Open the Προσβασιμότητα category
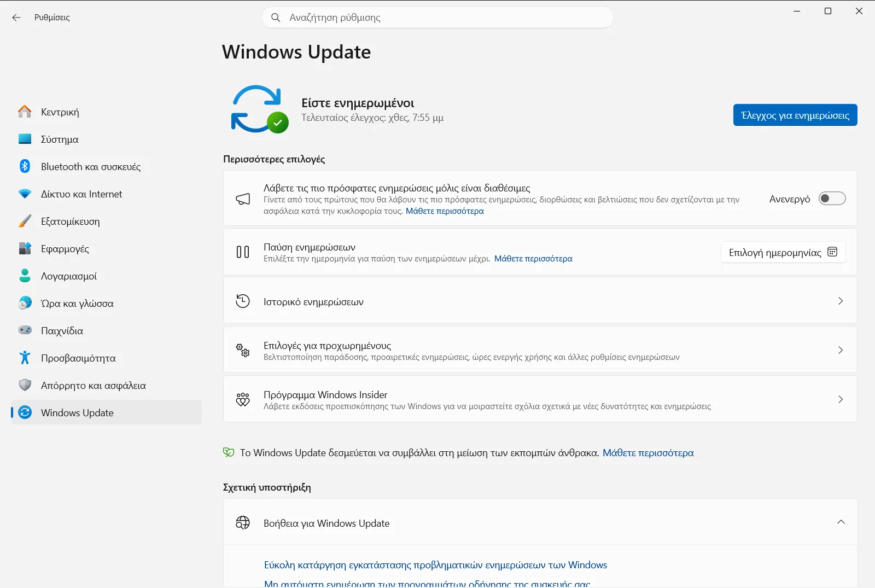Viewport: 875px width, 588px height. tap(106, 358)
